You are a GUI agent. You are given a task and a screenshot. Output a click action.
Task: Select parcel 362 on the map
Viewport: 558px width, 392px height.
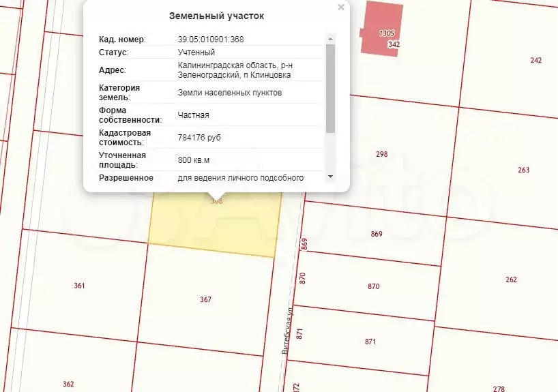click(x=68, y=385)
